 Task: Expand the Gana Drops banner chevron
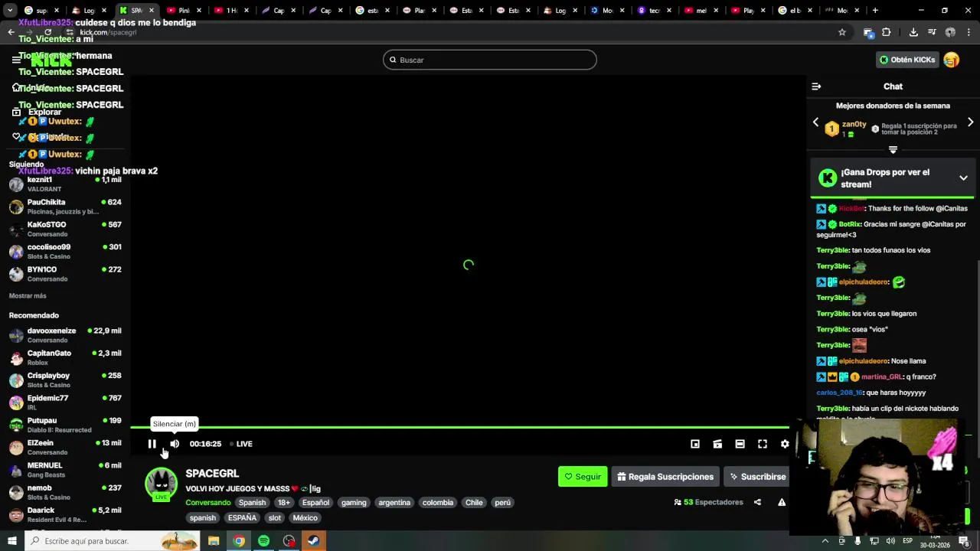click(x=963, y=178)
